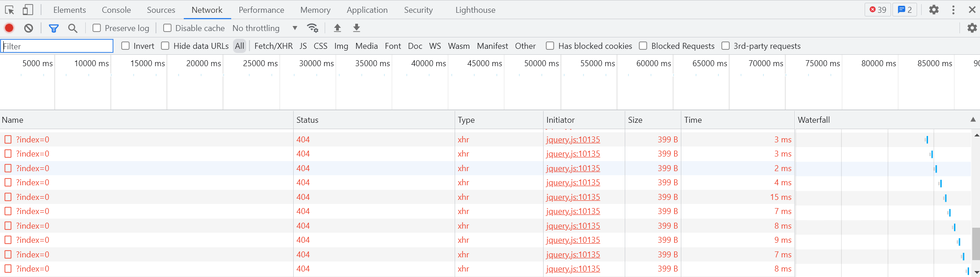
Task: Clear the network log
Action: (29, 28)
